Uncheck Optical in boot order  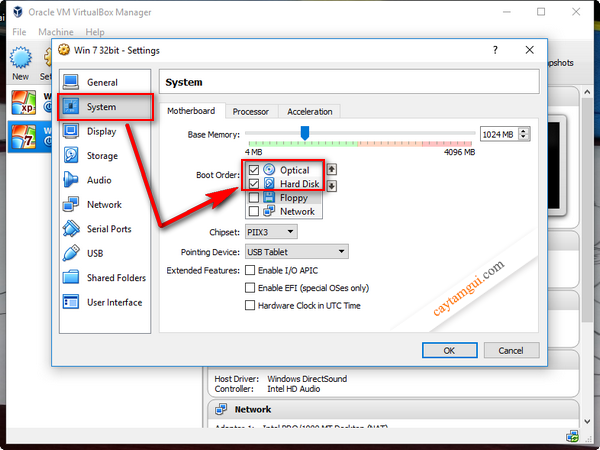pyautogui.click(x=254, y=170)
